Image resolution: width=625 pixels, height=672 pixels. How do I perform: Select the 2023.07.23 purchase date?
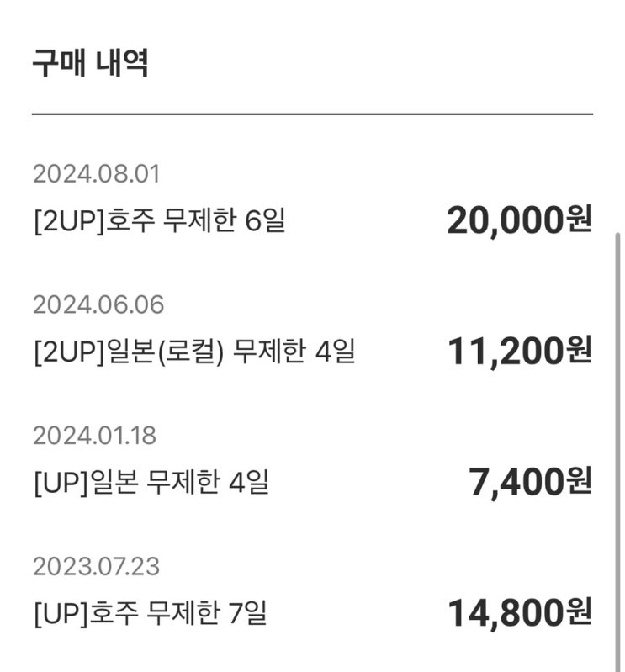[96, 566]
